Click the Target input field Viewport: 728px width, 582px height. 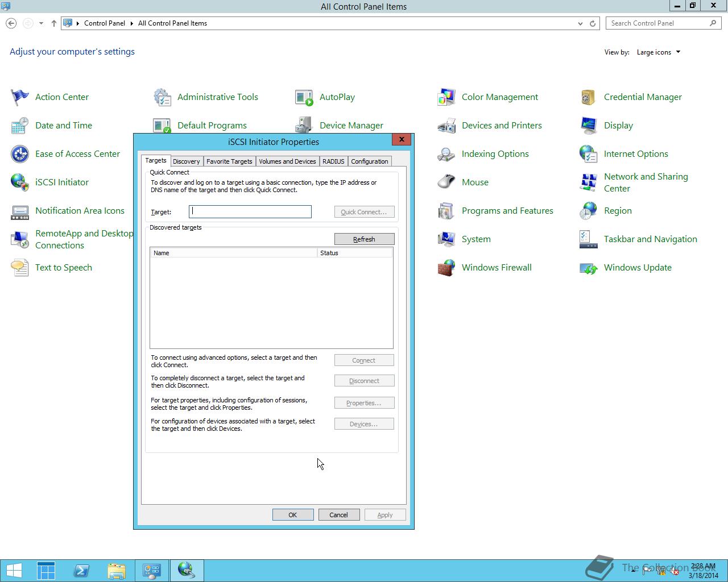[250, 212]
